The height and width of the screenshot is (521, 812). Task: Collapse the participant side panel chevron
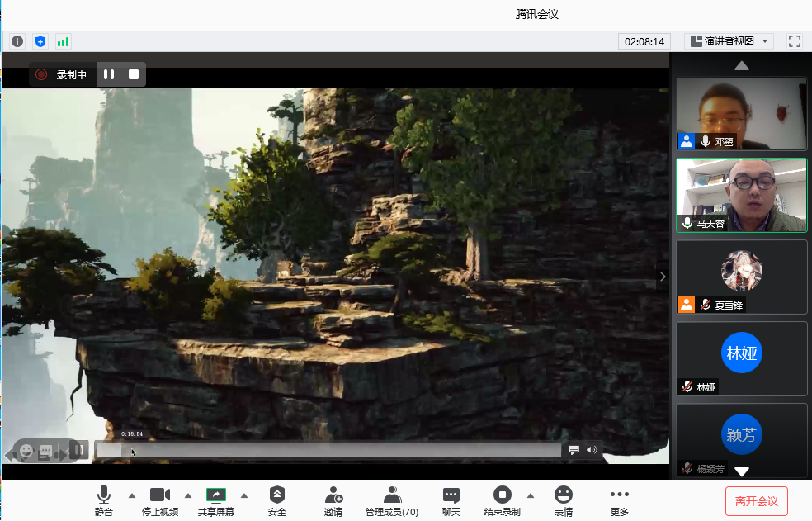pos(663,277)
